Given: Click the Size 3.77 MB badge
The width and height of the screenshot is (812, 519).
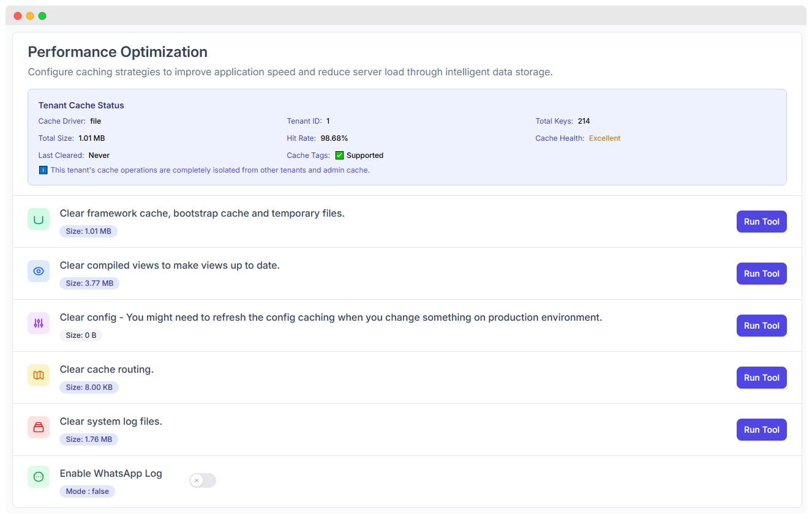Looking at the screenshot, I should click(x=89, y=283).
